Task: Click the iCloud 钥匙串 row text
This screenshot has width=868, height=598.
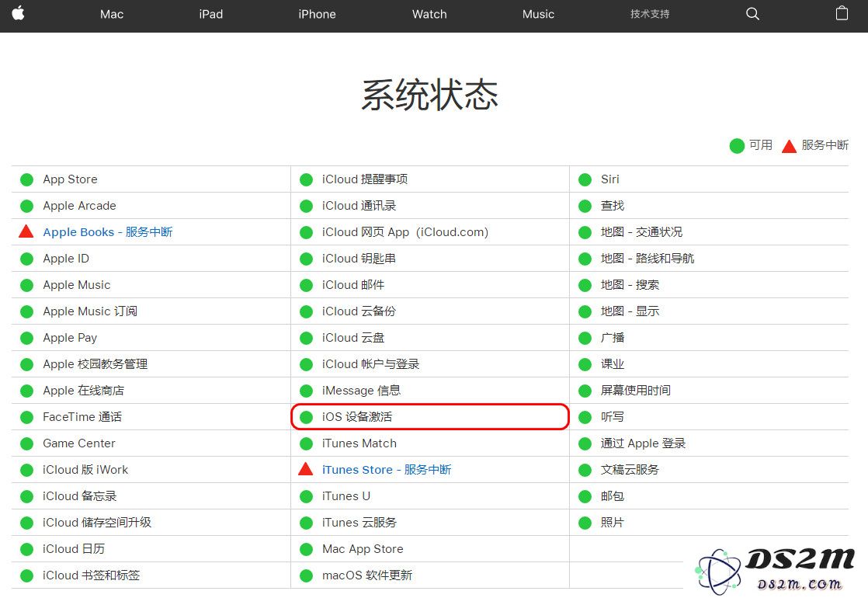Action: 359,258
